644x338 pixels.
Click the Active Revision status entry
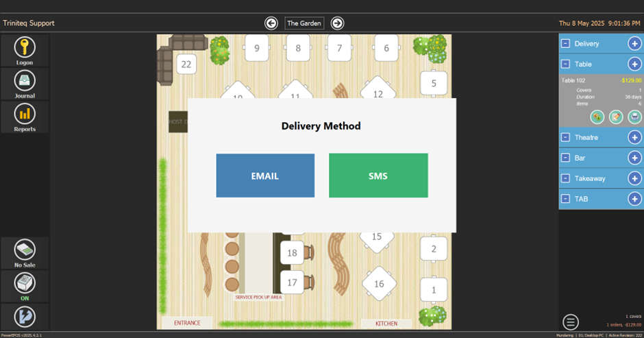tap(626, 335)
